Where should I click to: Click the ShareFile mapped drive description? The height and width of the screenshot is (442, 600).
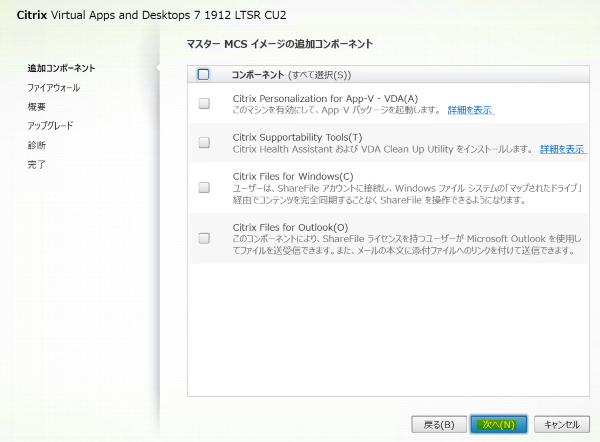[x=408, y=194]
